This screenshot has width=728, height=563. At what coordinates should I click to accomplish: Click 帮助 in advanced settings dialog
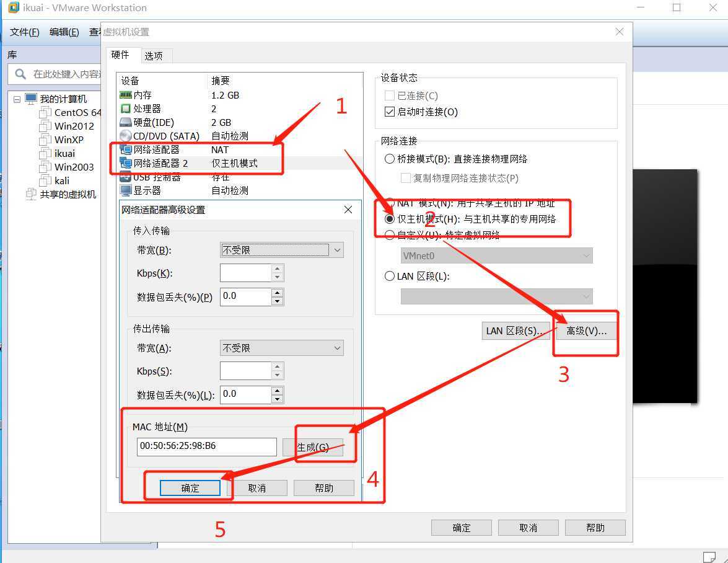pyautogui.click(x=323, y=488)
